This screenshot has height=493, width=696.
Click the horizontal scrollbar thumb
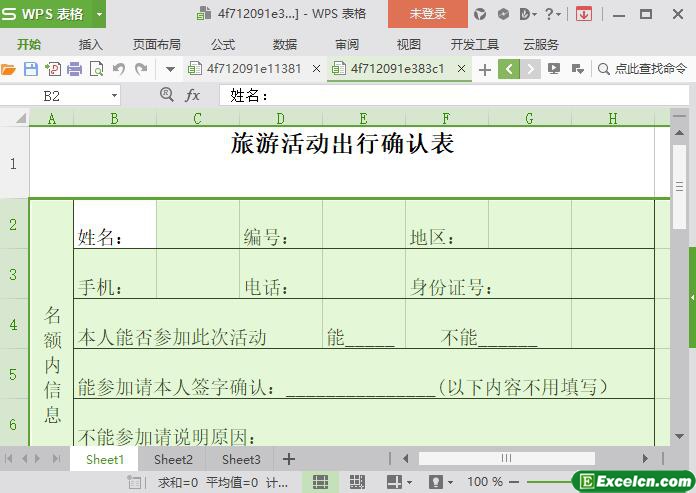[x=506, y=458]
